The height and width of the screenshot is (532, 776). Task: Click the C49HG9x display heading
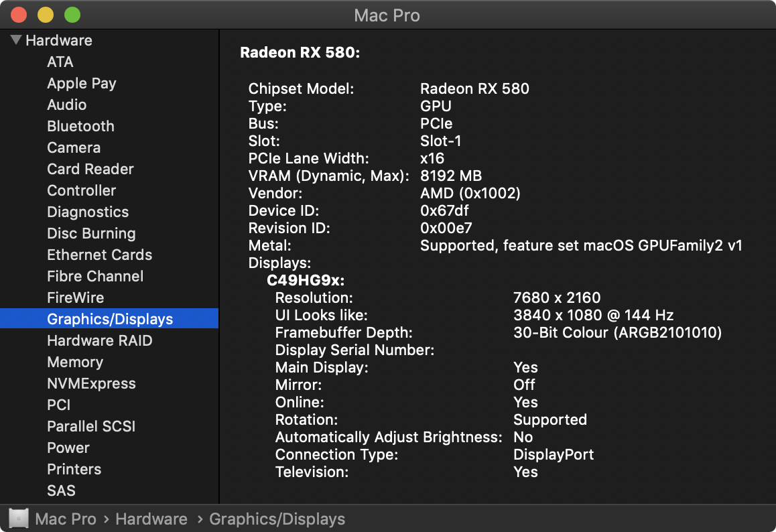(x=306, y=281)
